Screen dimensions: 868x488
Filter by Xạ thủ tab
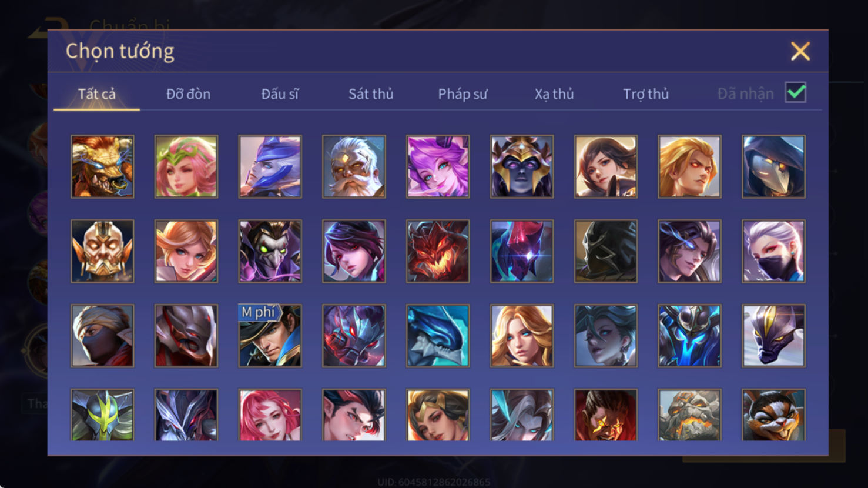[554, 94]
